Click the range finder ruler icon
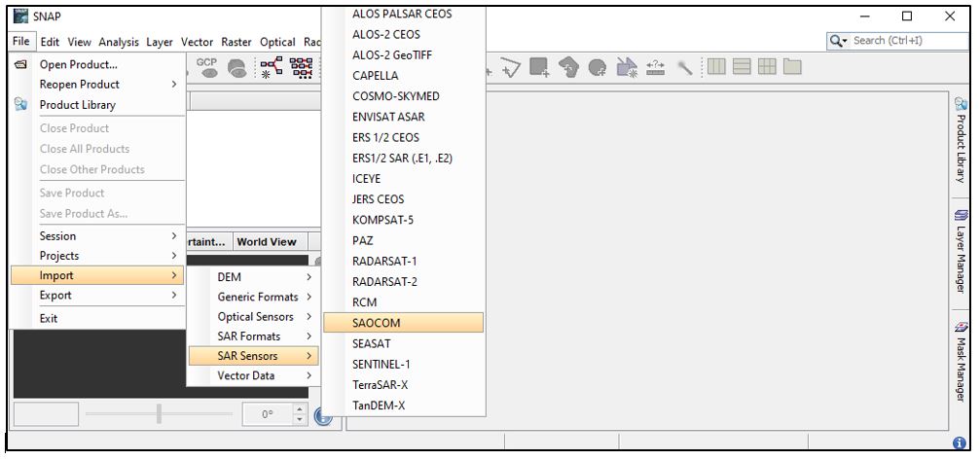The height and width of the screenshot is (460, 980). click(x=655, y=67)
